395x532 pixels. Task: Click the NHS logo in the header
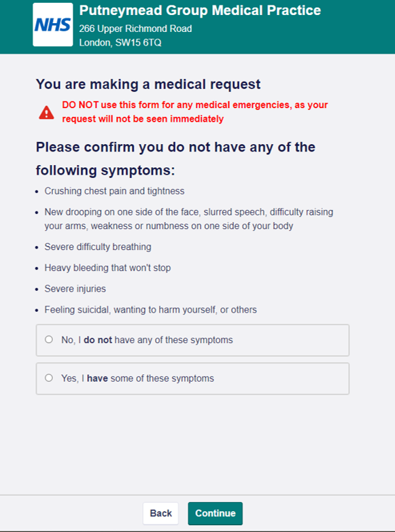pos(52,24)
